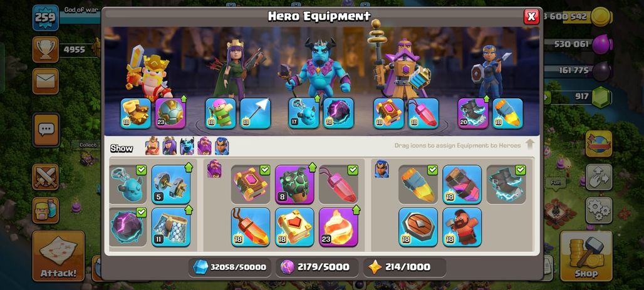
Task: Tap the Attack! button
Action: tap(58, 256)
